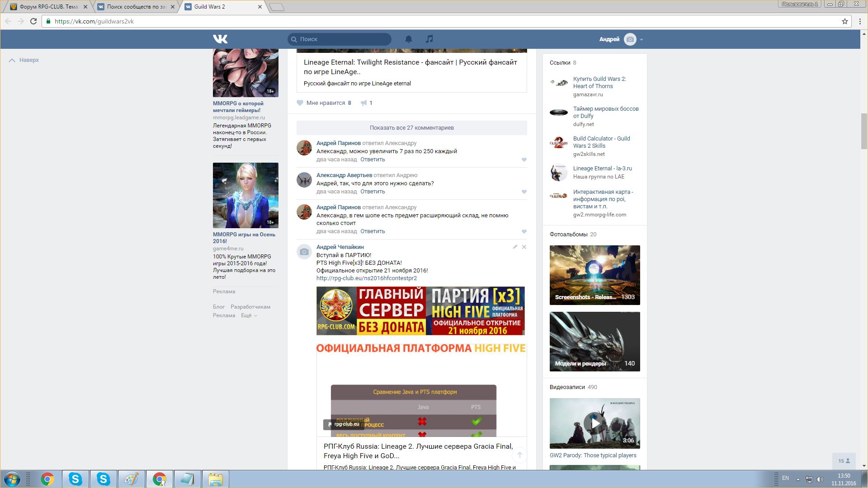The height and width of the screenshot is (488, 868).
Task: Edit Андрей Чепайкин's comment with pencil icon
Action: [514, 247]
